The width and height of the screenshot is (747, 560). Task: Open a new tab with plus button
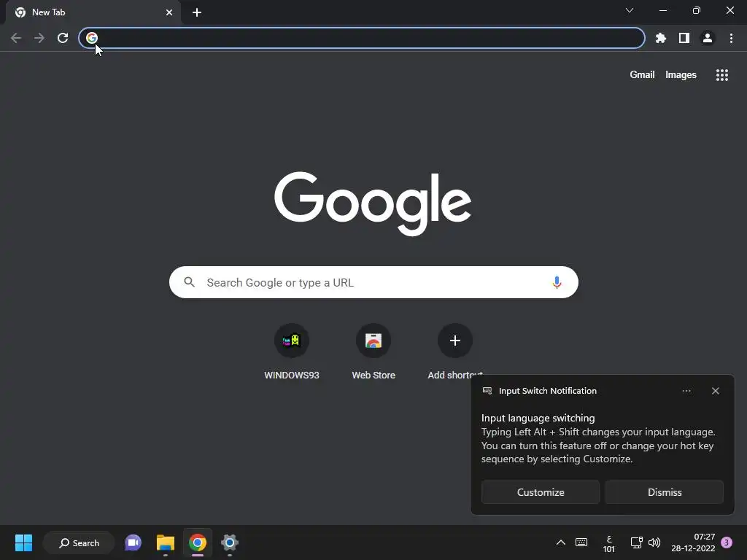[197, 12]
